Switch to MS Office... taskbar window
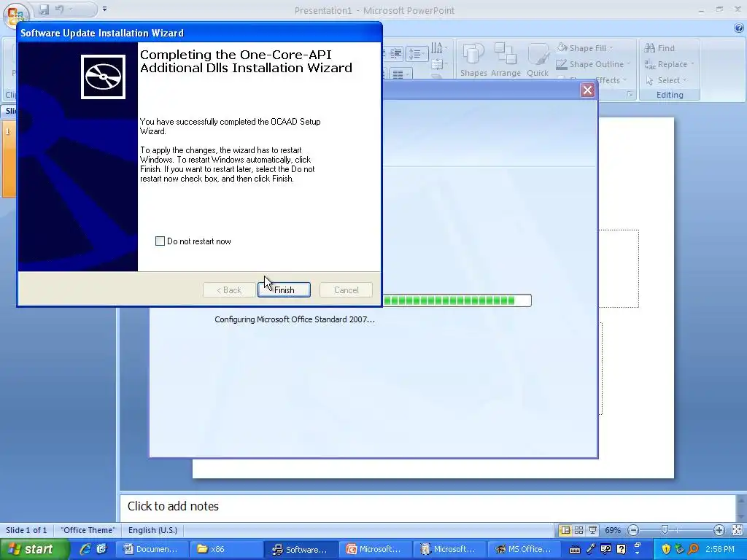 (524, 550)
